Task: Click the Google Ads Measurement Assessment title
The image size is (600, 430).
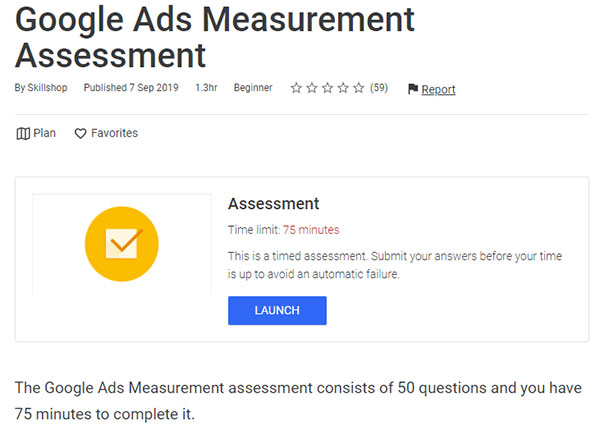Action: [x=215, y=37]
